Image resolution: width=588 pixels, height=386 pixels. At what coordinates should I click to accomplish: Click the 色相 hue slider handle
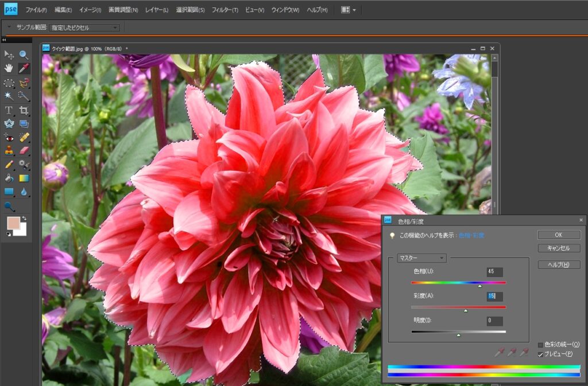480,286
